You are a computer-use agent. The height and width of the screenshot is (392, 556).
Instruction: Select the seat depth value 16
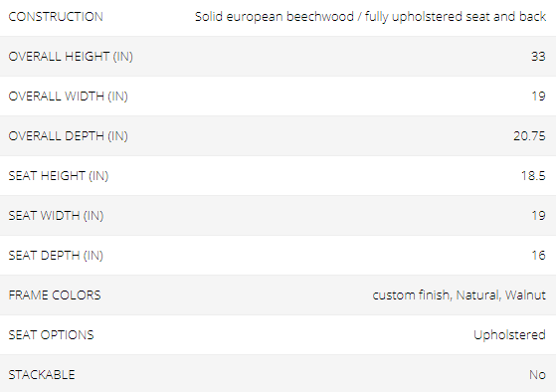coord(538,255)
